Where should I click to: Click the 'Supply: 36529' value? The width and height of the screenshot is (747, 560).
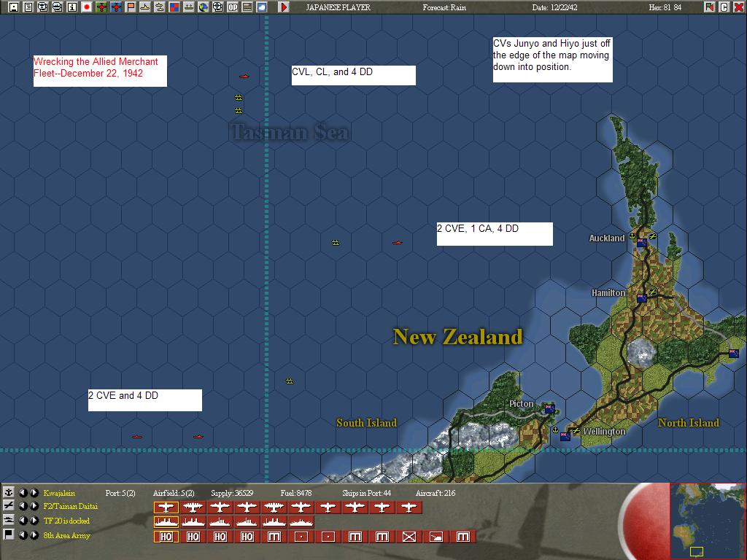tap(232, 493)
